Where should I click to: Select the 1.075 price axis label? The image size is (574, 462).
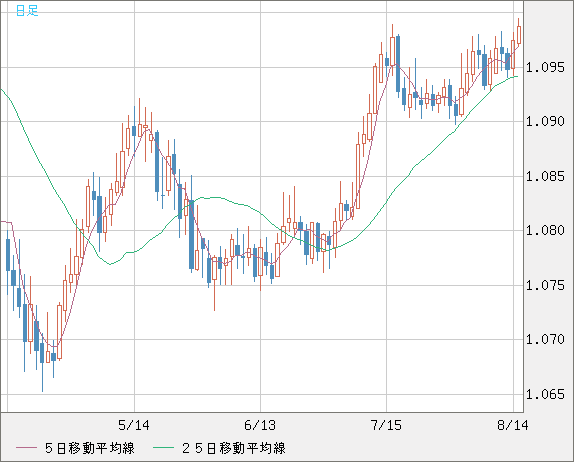[545, 285]
